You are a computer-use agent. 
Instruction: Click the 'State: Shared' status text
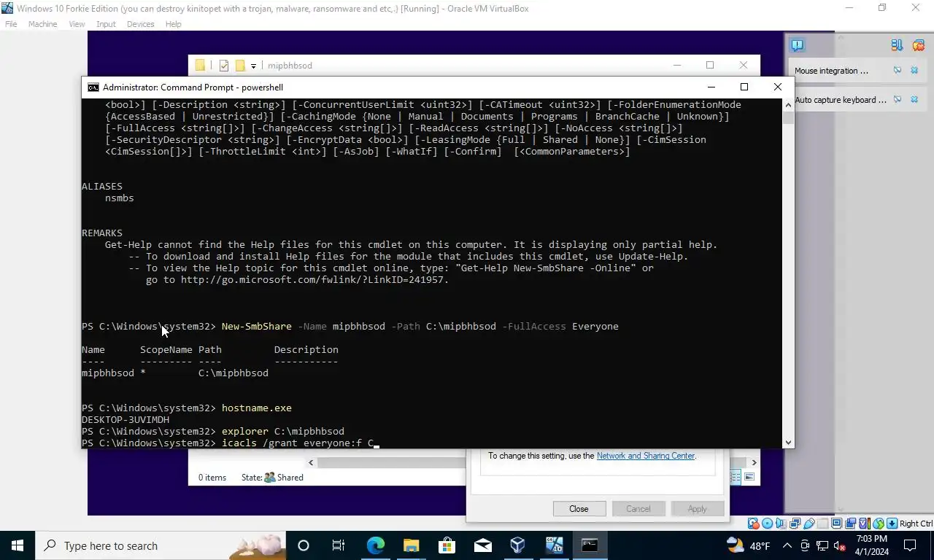point(272,478)
